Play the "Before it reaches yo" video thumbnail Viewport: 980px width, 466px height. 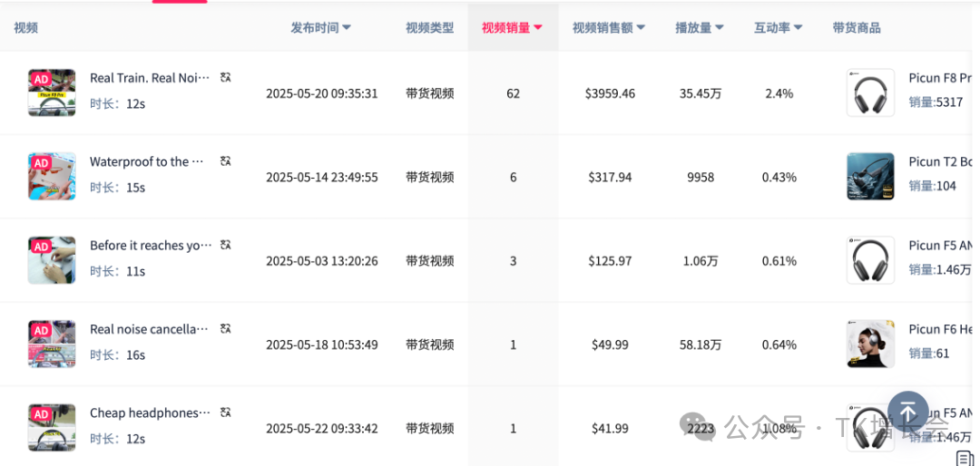tap(52, 260)
